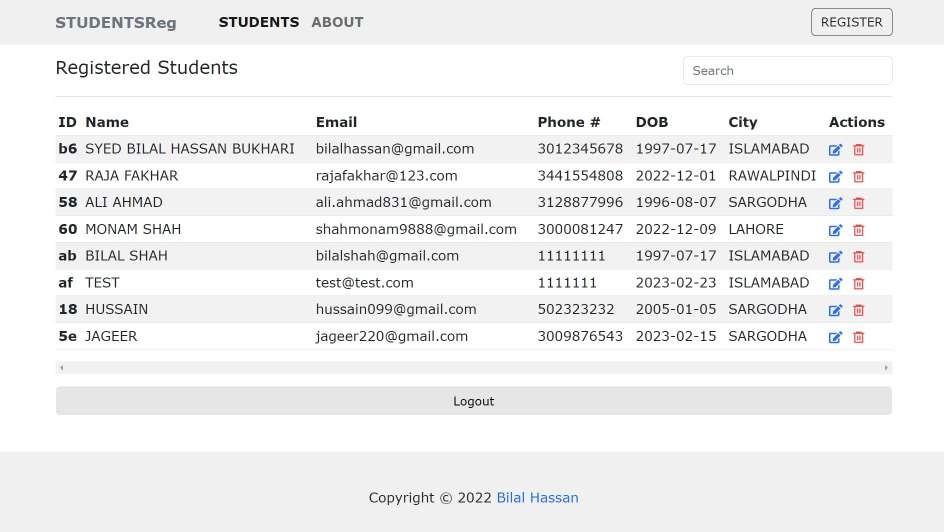
Task: Click phone number 3128877996
Action: [x=580, y=202]
